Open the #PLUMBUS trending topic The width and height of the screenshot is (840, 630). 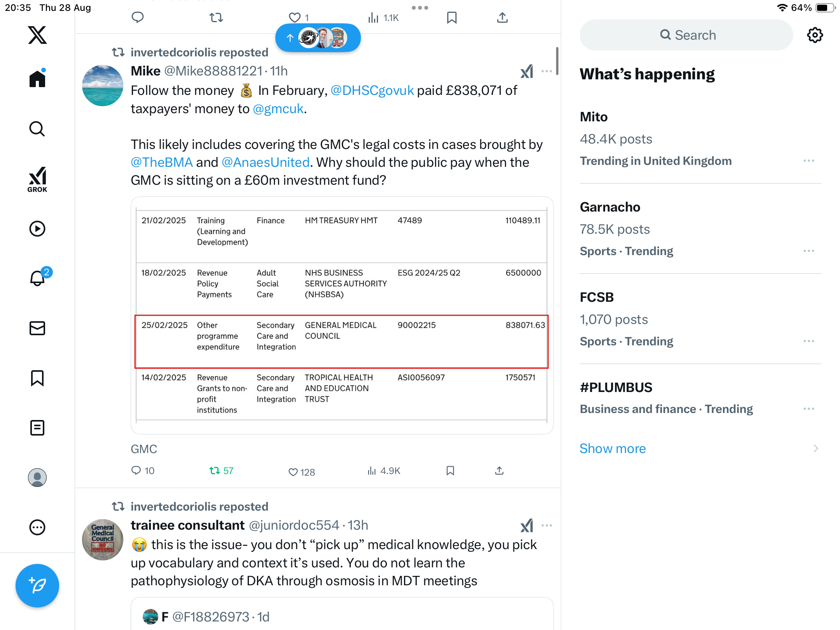pyautogui.click(x=616, y=388)
